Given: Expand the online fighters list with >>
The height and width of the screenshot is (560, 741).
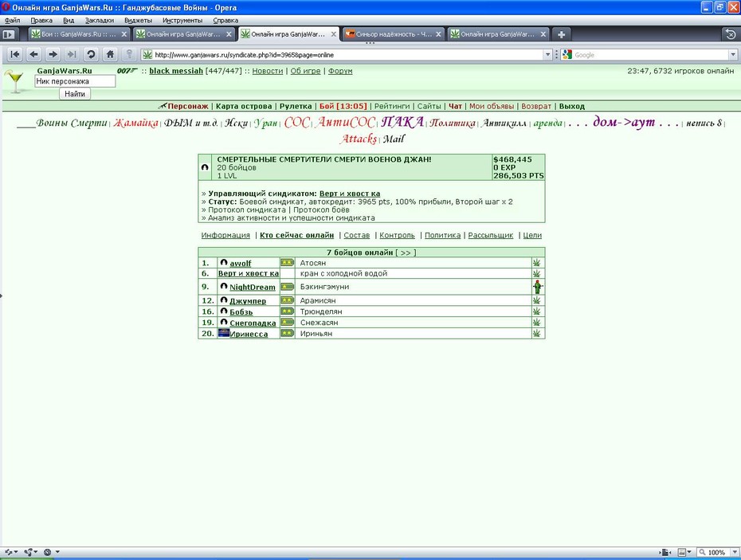Looking at the screenshot, I should 406,253.
